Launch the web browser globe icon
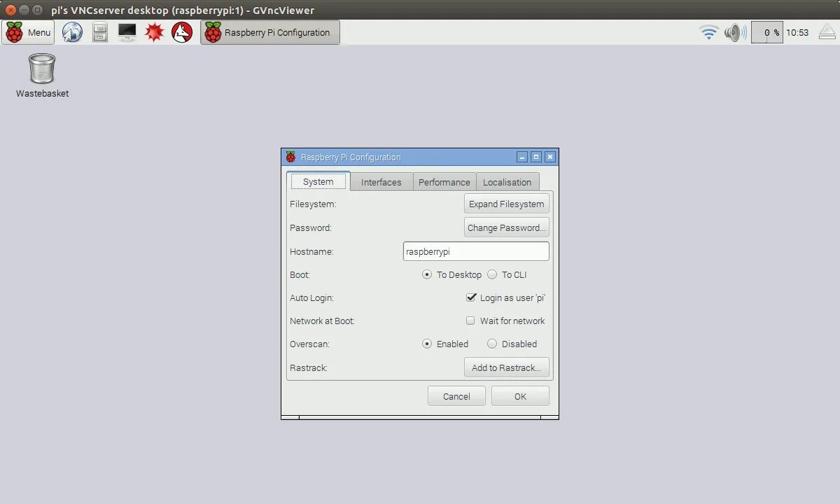 [x=72, y=32]
